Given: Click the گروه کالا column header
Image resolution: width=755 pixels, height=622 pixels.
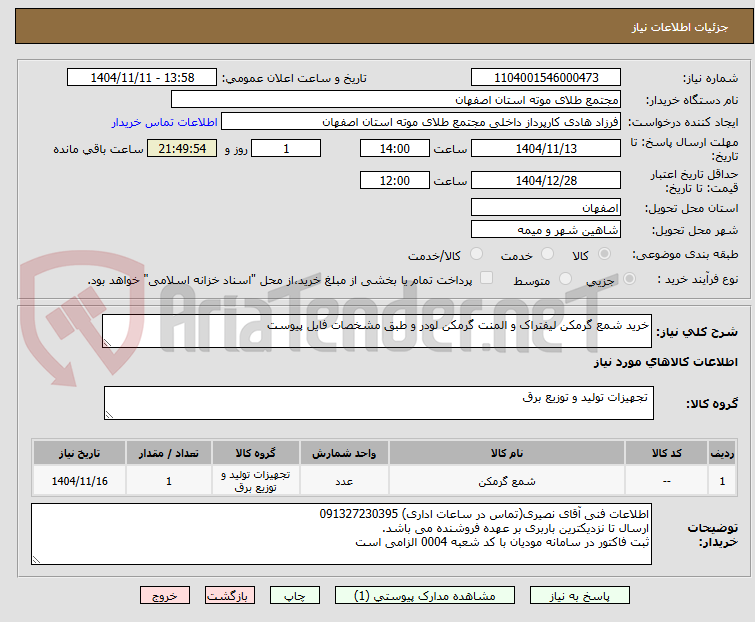Looking at the screenshot, I should pyautogui.click(x=256, y=453).
